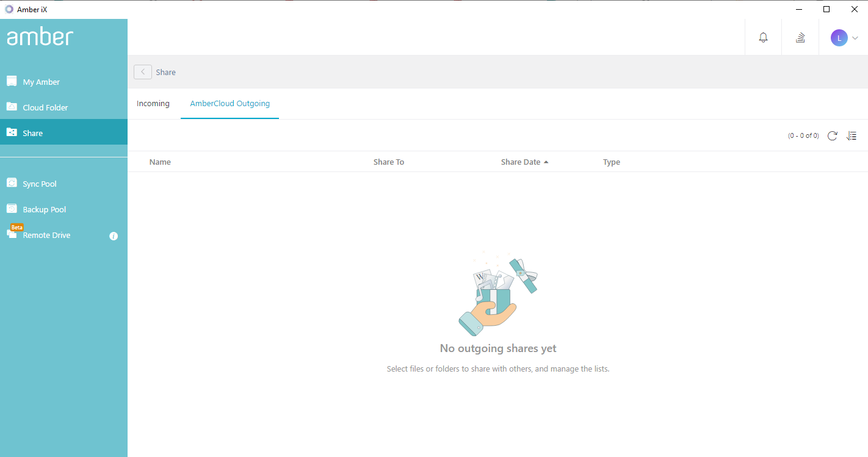This screenshot has height=457, width=868.
Task: Open Cloud Folder in sidebar
Action: (x=63, y=107)
